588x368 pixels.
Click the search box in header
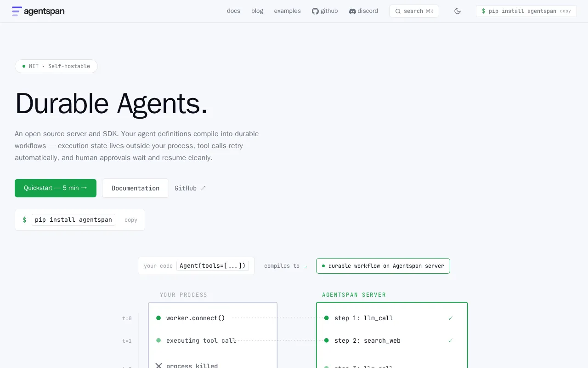414,11
